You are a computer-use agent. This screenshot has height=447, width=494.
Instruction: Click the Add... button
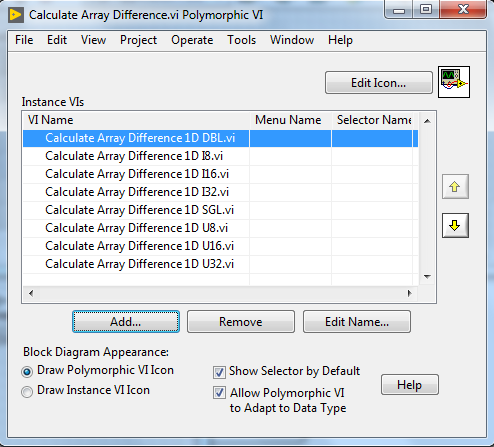126,322
